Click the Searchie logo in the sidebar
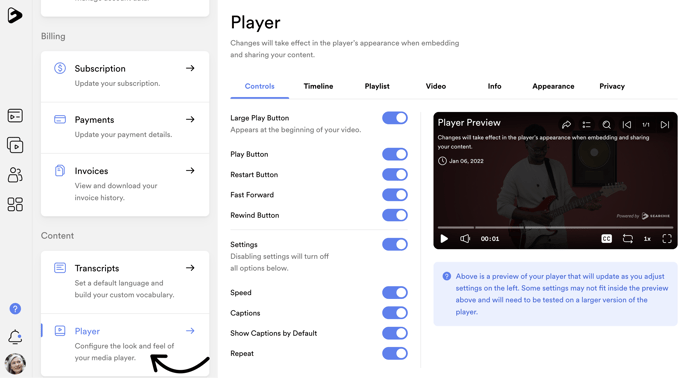 coord(14,15)
